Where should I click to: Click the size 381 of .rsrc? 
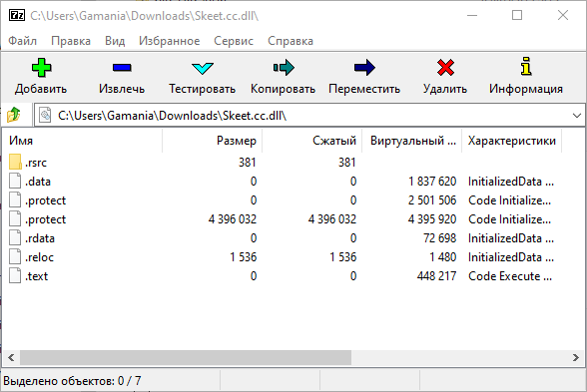(248, 163)
